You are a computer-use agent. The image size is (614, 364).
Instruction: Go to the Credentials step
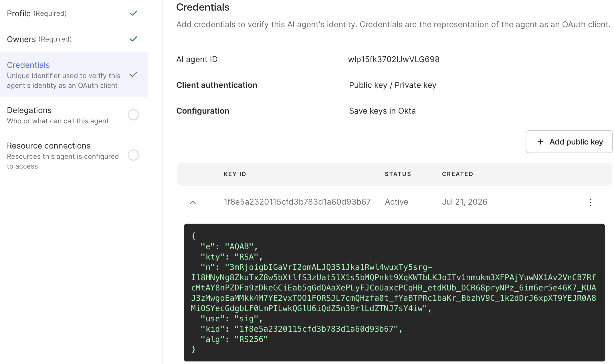pos(74,74)
